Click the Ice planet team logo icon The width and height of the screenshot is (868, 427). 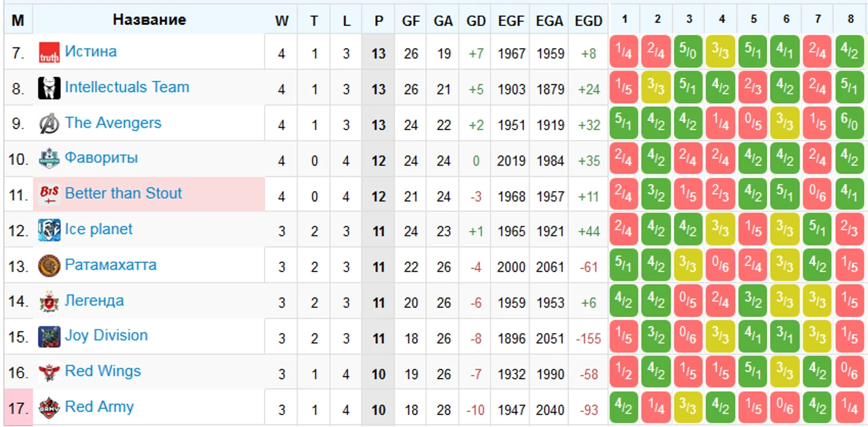[x=49, y=230]
